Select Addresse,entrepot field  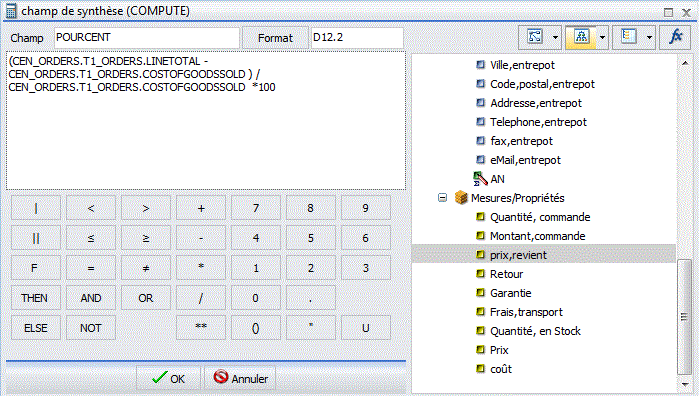point(536,103)
